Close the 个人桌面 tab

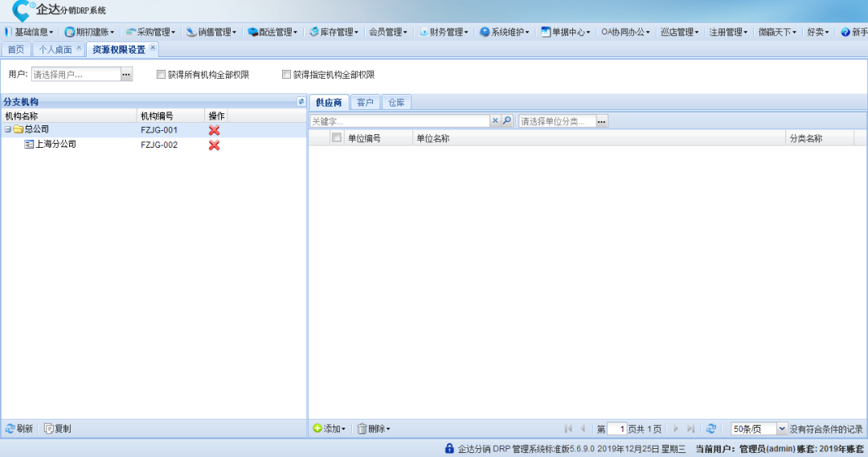(79, 47)
